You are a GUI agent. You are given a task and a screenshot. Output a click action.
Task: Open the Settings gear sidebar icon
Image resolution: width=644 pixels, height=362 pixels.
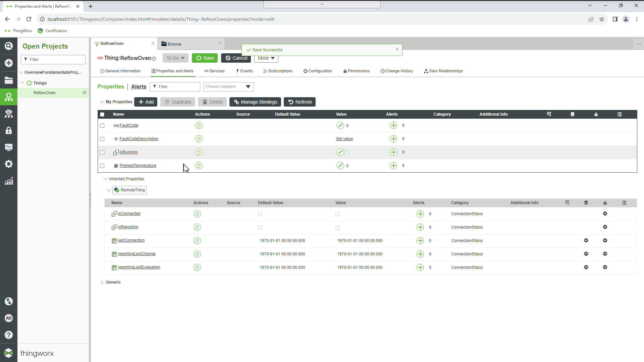click(x=9, y=164)
